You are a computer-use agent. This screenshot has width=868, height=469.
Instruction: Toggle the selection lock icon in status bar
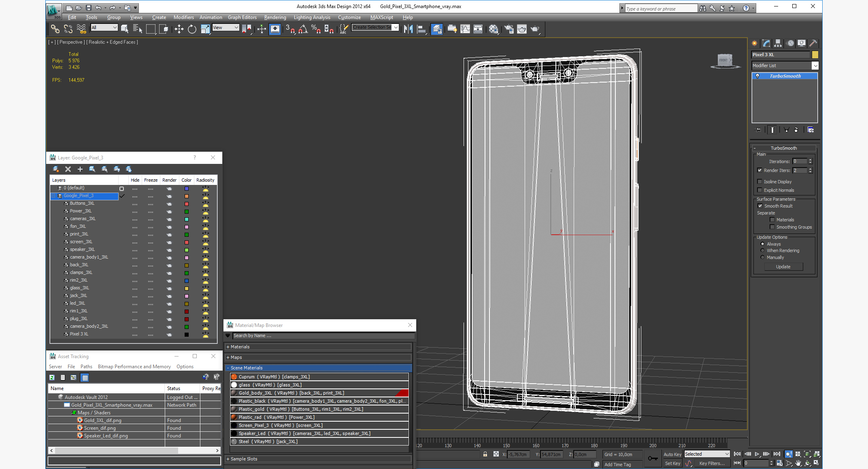coord(485,454)
